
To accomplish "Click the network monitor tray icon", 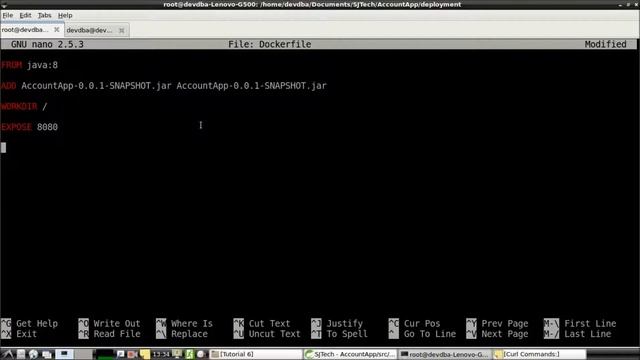I will [x=177, y=354].
